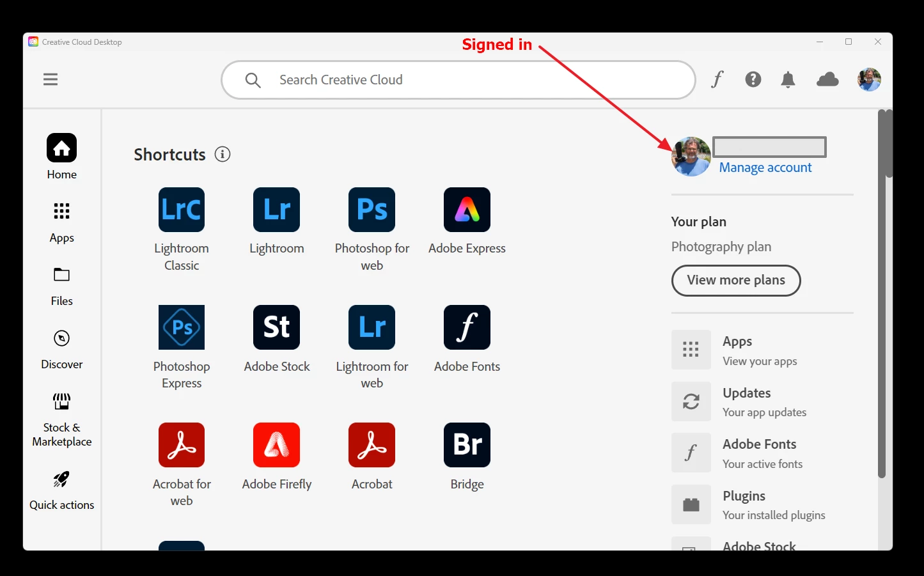Viewport: 924px width, 576px height.
Task: Open Stock & Marketplace in sidebar
Action: [x=62, y=420]
